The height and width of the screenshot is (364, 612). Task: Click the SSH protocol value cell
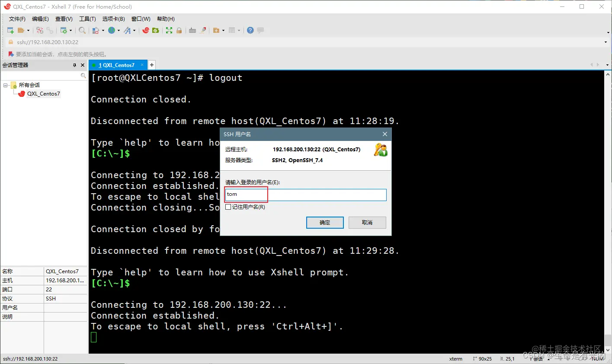point(65,298)
